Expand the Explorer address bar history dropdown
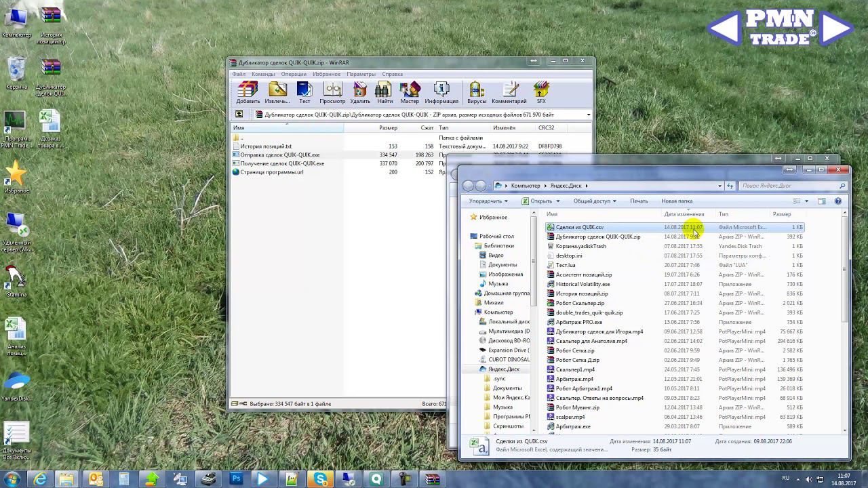This screenshot has width=868, height=488. point(719,186)
